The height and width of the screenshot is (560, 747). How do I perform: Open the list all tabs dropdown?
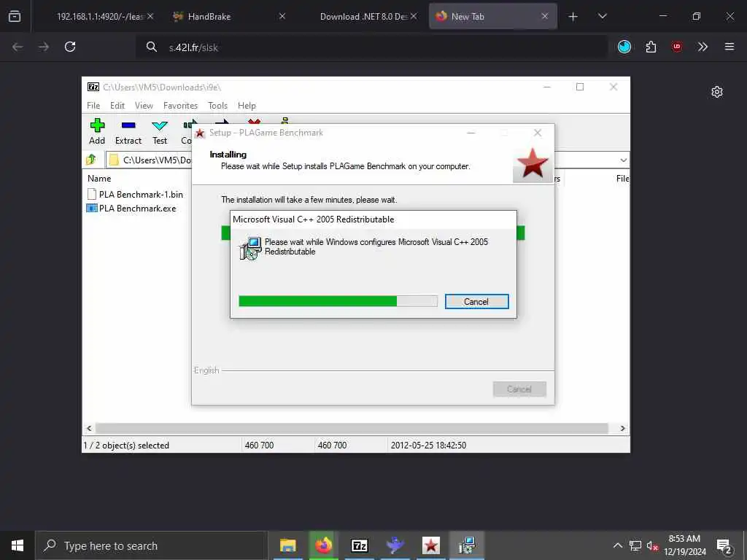pyautogui.click(x=602, y=16)
